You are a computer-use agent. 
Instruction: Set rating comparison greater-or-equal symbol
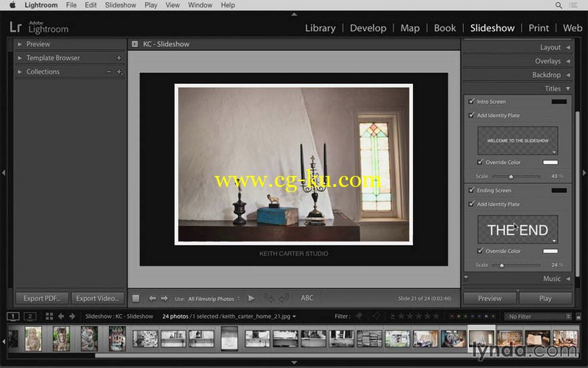pos(392,316)
